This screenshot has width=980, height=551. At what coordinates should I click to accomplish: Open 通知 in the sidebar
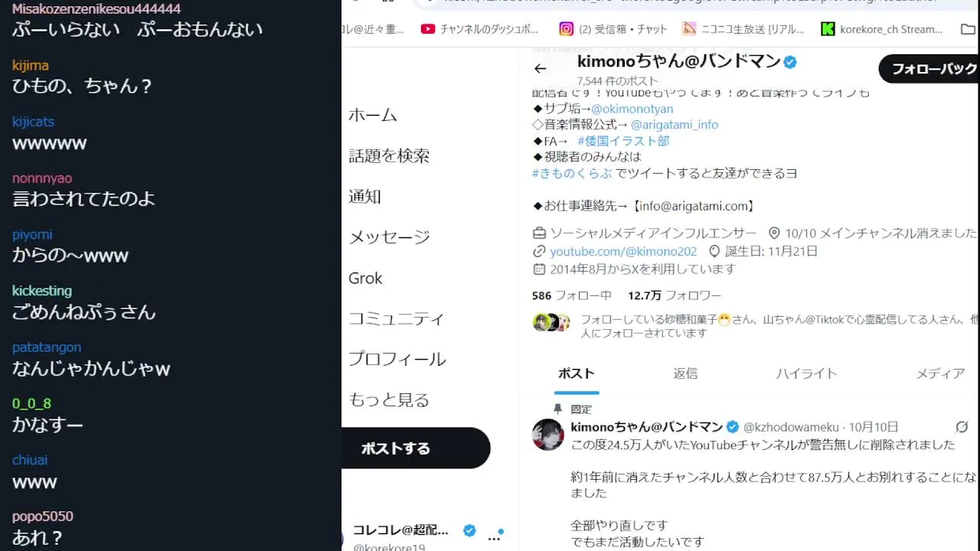coord(365,197)
